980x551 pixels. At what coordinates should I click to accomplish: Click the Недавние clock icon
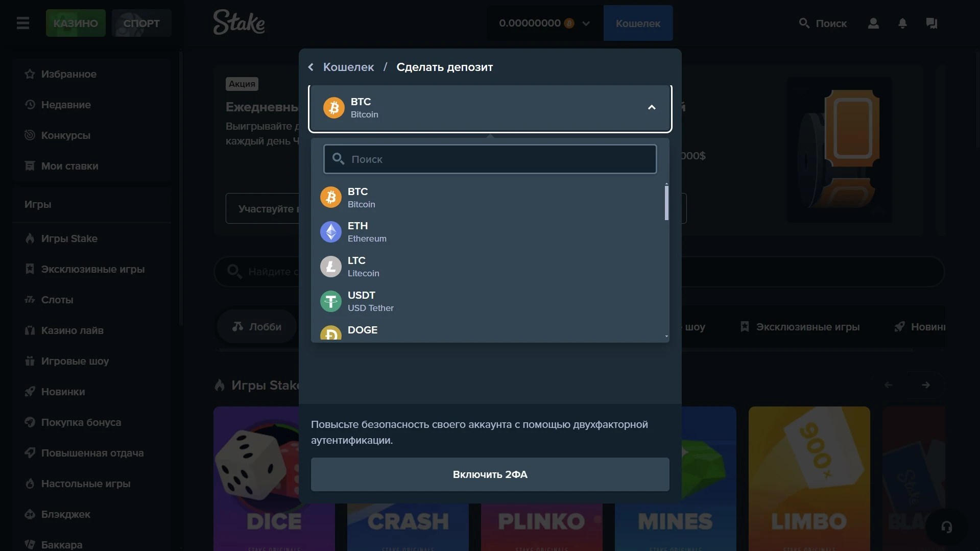30,105
